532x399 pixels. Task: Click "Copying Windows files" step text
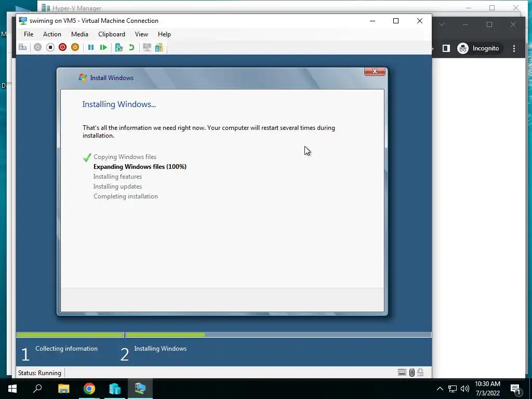tap(125, 157)
